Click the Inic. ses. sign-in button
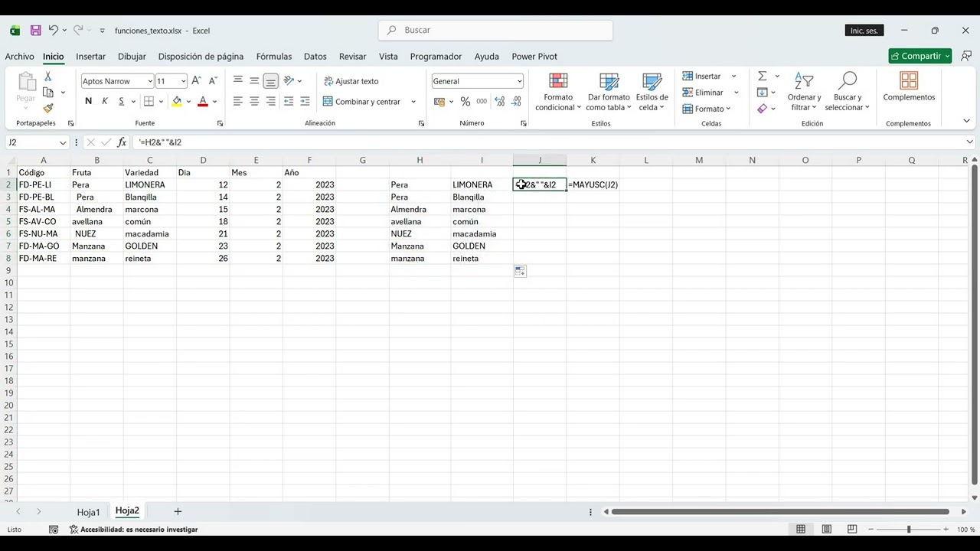Screen dimensions: 980x551 tap(864, 31)
